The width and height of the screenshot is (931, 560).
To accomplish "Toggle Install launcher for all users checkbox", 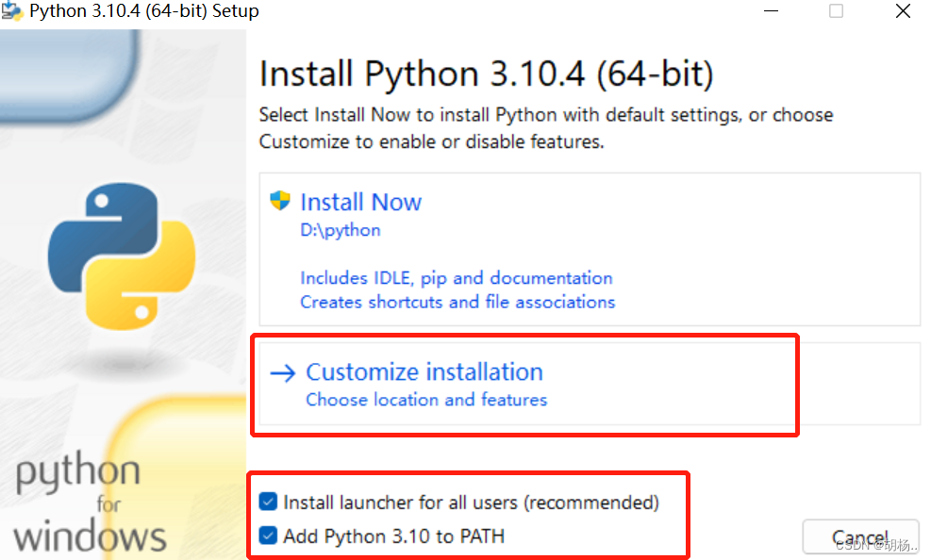I will pyautogui.click(x=269, y=502).
